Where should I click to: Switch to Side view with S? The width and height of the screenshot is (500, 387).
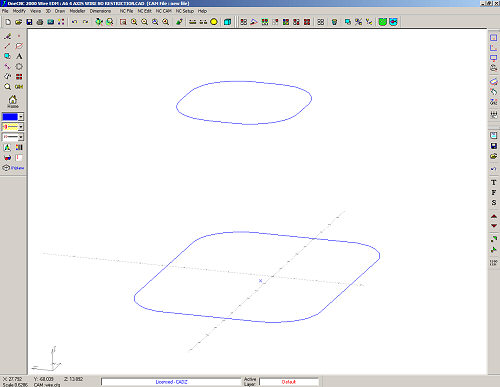pos(494,202)
